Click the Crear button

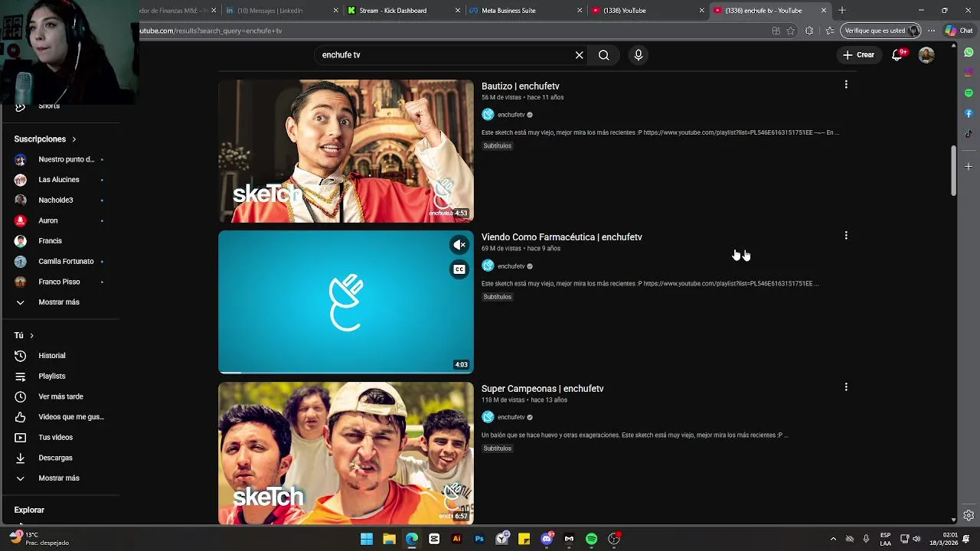[x=858, y=55]
